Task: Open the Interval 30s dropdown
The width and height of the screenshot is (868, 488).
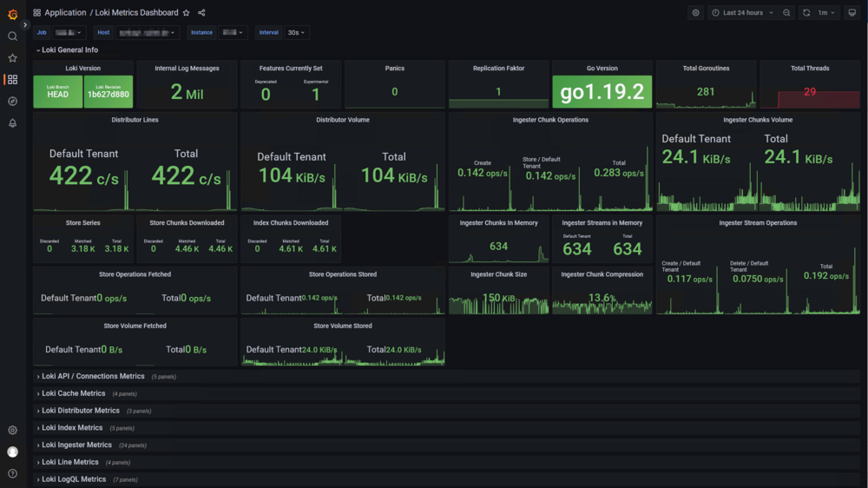Action: 296,33
